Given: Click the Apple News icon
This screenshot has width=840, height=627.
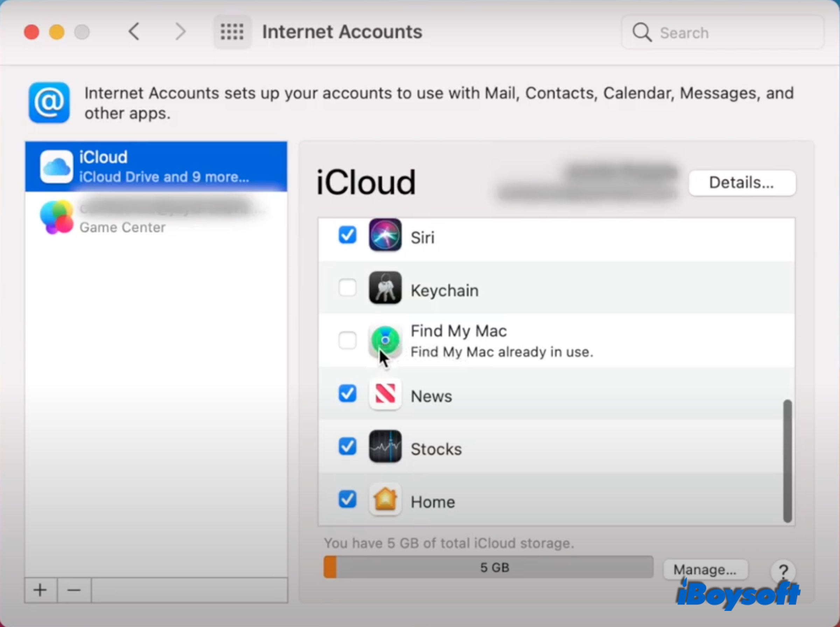Looking at the screenshot, I should (x=385, y=395).
